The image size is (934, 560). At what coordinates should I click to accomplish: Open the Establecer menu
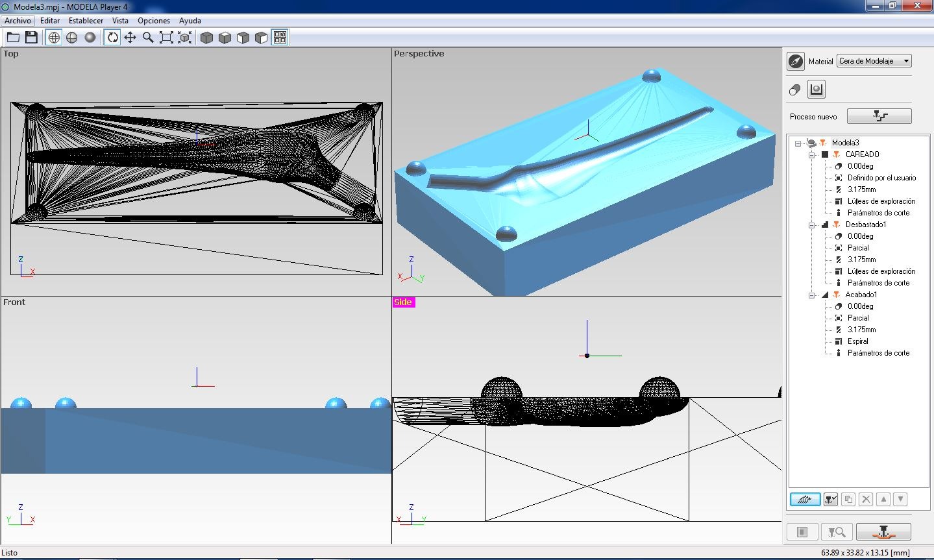tap(86, 21)
